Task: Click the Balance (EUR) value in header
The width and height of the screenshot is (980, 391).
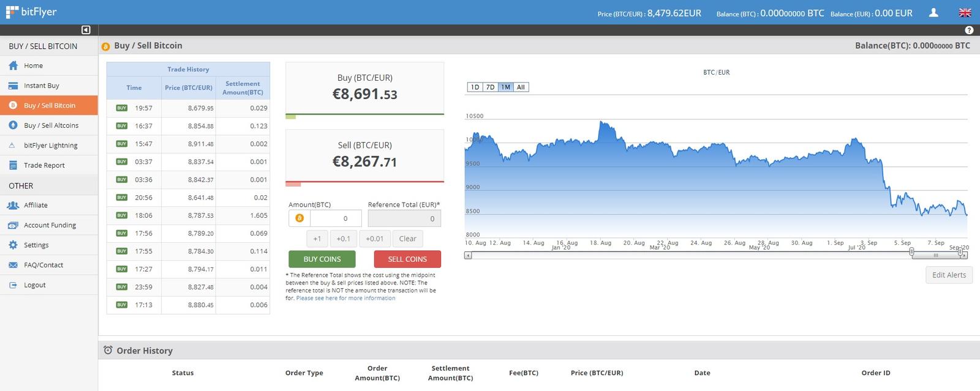Action: 894,13
